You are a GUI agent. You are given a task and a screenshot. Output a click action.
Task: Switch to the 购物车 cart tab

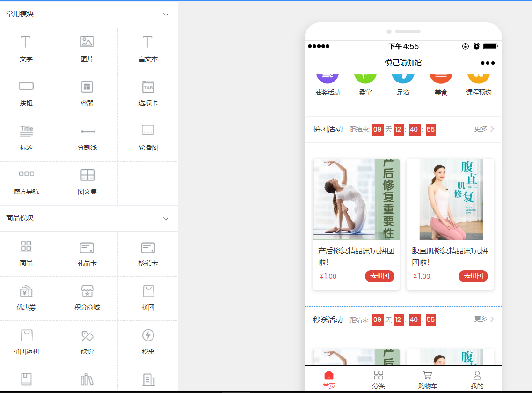click(428, 380)
